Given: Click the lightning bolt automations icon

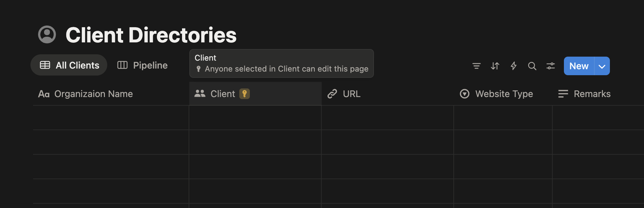Looking at the screenshot, I should point(513,66).
